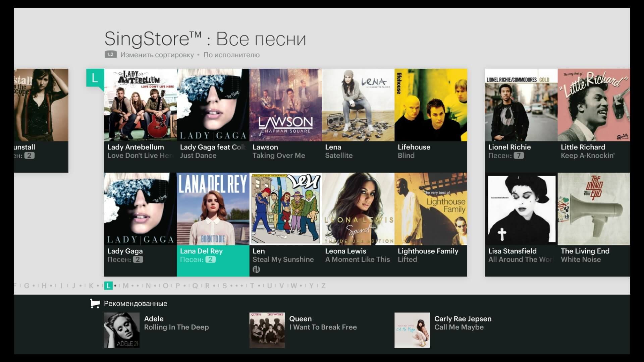Select Lena's Satellite song tile

coord(358,105)
